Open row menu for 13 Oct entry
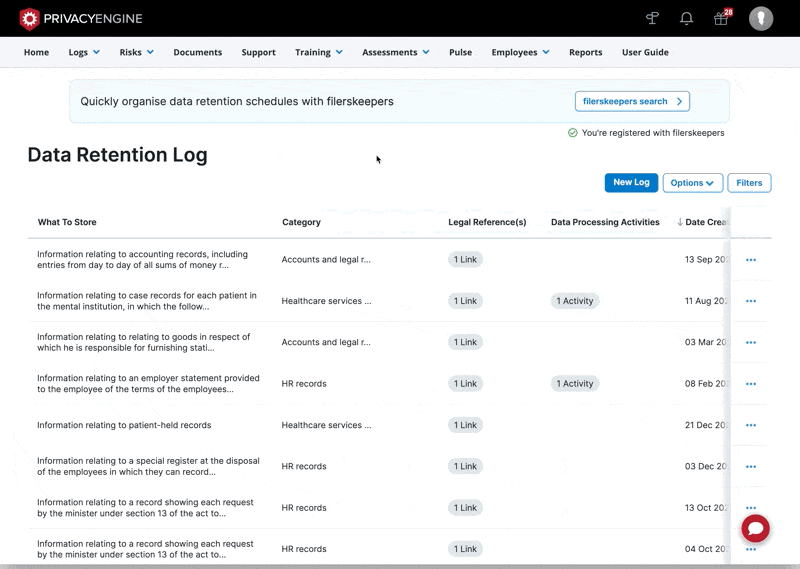Image resolution: width=800 pixels, height=569 pixels. click(x=751, y=508)
